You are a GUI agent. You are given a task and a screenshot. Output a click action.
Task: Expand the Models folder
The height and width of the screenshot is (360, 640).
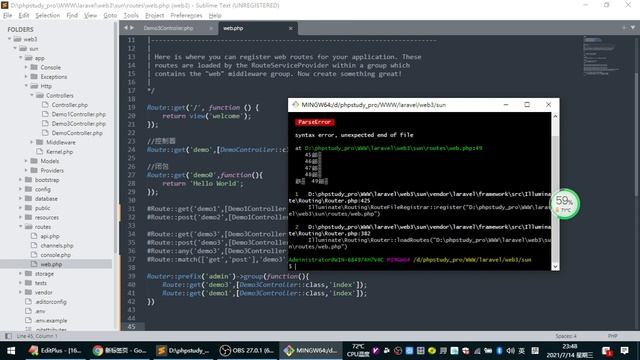pos(26,161)
